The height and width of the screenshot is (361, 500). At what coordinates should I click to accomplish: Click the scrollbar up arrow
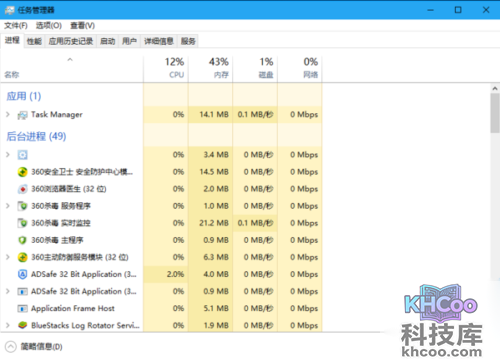[x=495, y=88]
